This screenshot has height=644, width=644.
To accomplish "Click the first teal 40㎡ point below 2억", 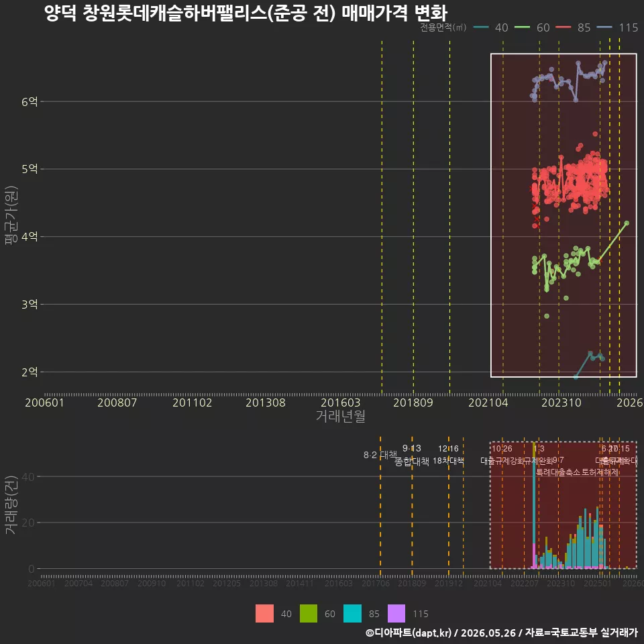I will (x=576, y=377).
